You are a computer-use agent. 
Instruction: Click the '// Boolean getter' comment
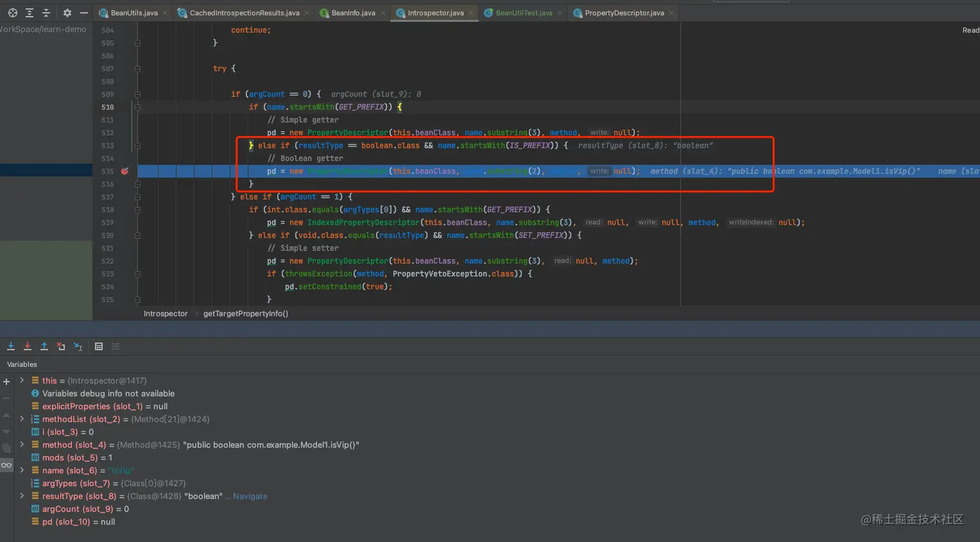click(x=305, y=158)
